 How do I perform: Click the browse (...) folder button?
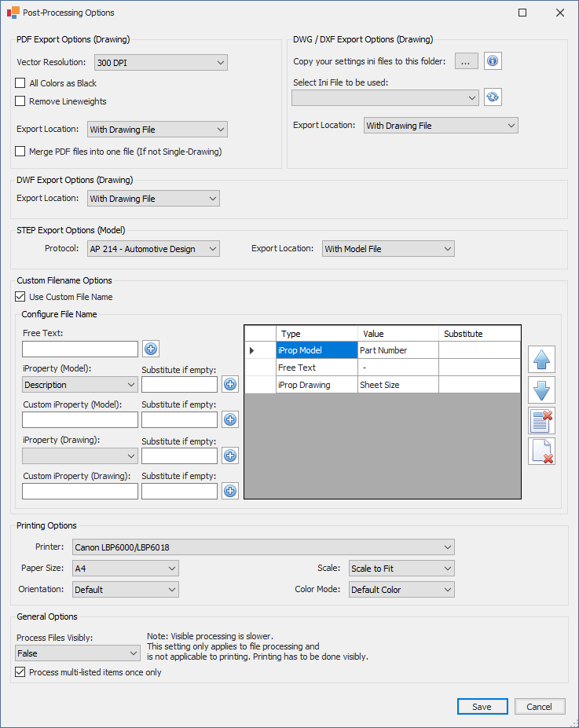tap(466, 61)
